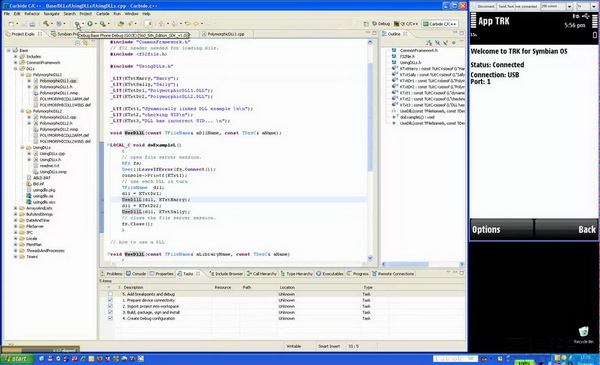Viewport: 600px width, 365px height.
Task: Click the Sort icon in Outline toolbar
Action: click(x=429, y=43)
